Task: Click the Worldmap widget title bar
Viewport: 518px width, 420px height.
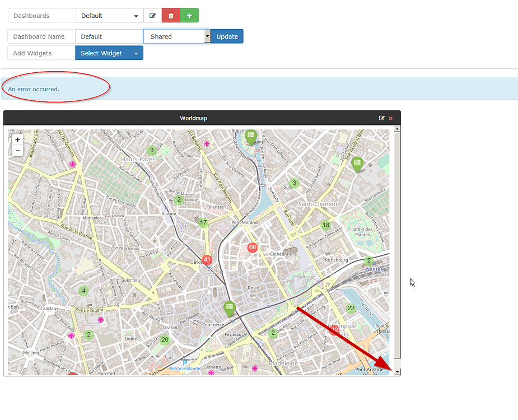Action: 193,118
